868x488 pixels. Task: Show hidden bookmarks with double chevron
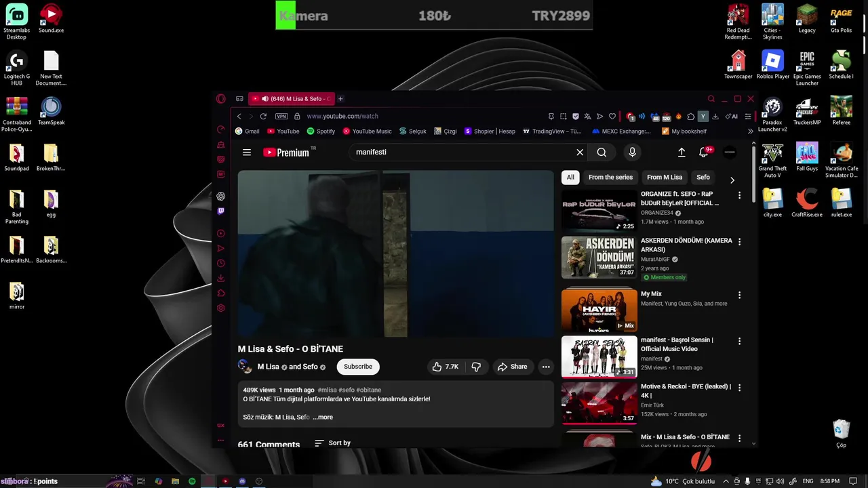[x=750, y=131]
